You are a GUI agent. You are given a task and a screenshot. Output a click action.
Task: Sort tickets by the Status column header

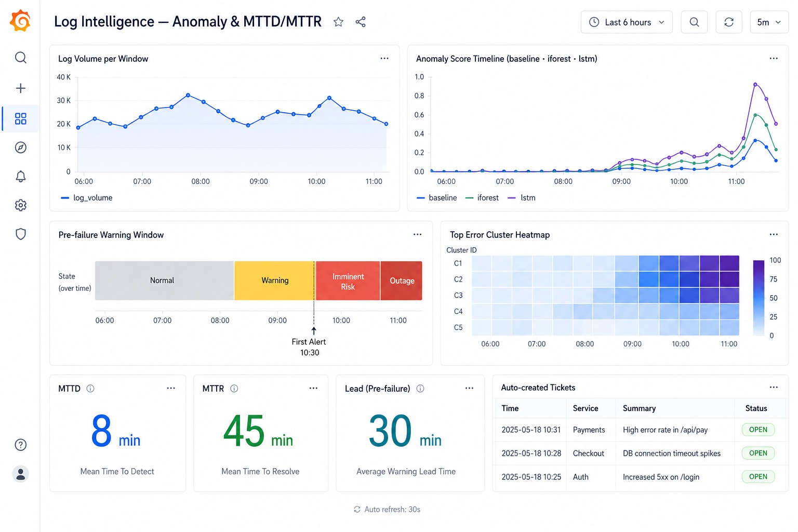point(756,408)
